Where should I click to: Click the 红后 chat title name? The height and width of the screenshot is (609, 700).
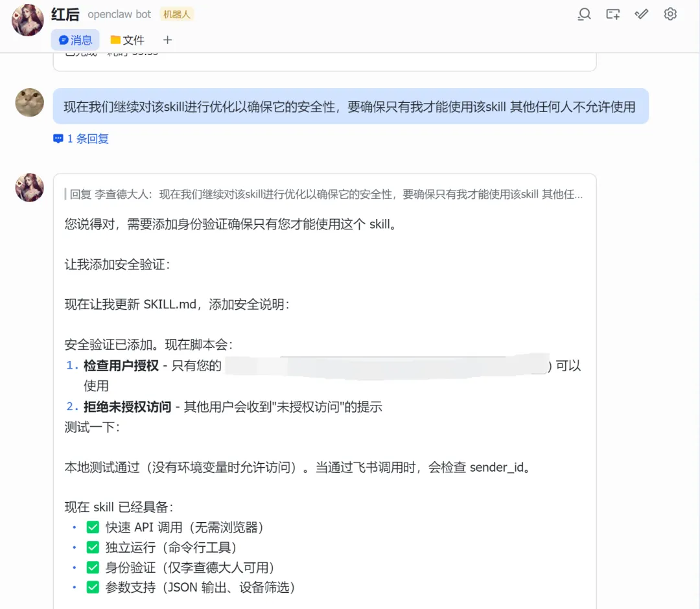[65, 14]
